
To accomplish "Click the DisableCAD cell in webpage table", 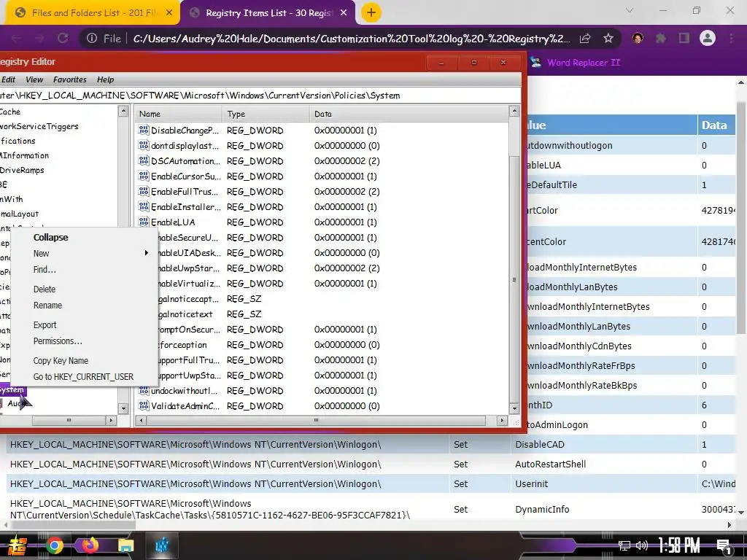I will point(605,444).
